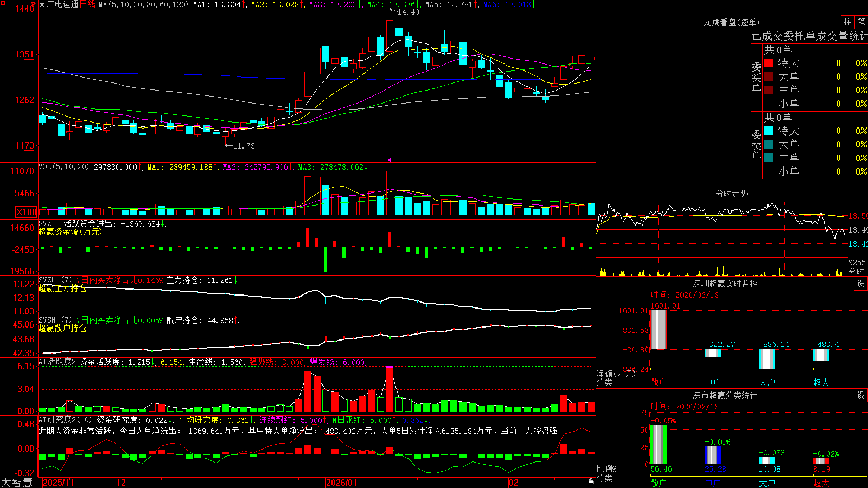This screenshot has width=868, height=488.
Task: Click the volume value 297330.000
Action: point(116,167)
